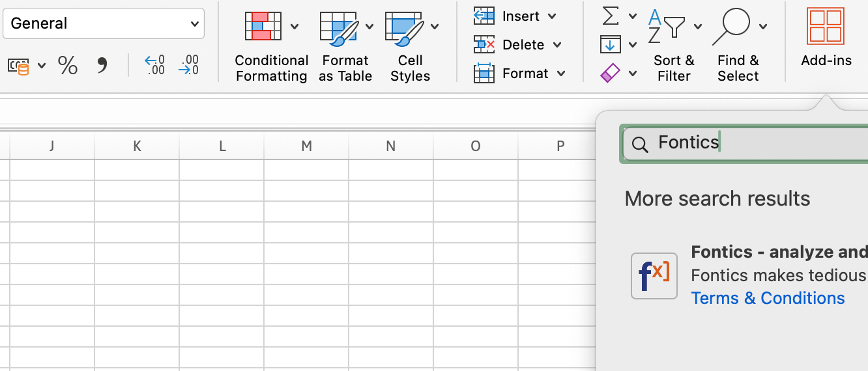The image size is (868, 371).
Task: Open the Format cells dropdown
Action: coord(560,74)
